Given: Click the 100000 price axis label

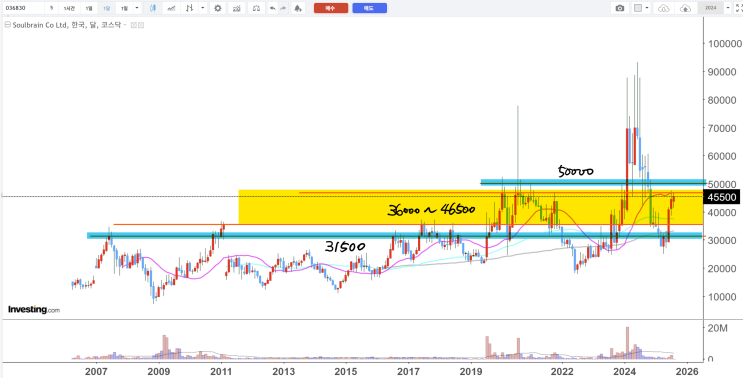Looking at the screenshot, I should pyautogui.click(x=725, y=44).
